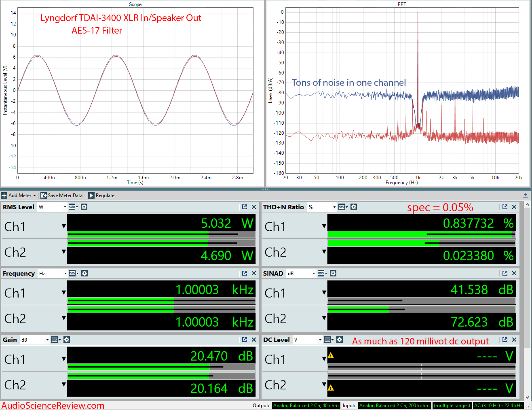Click the Gain meter bar-graph view icon
532x410 pixels.
point(55,340)
